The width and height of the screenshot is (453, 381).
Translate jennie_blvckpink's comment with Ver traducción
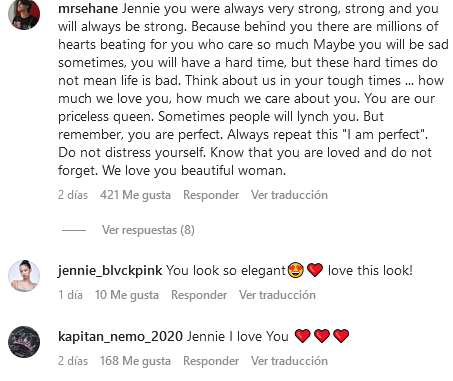pos(277,295)
